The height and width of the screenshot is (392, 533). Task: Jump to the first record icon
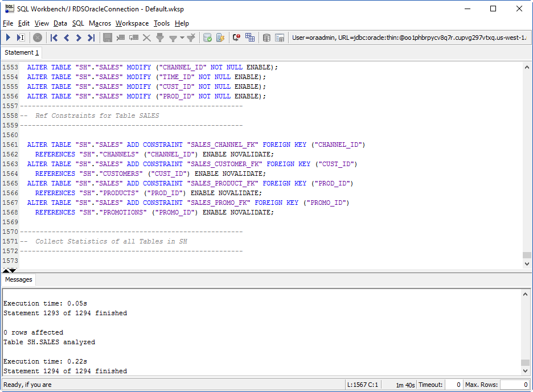tap(53, 38)
